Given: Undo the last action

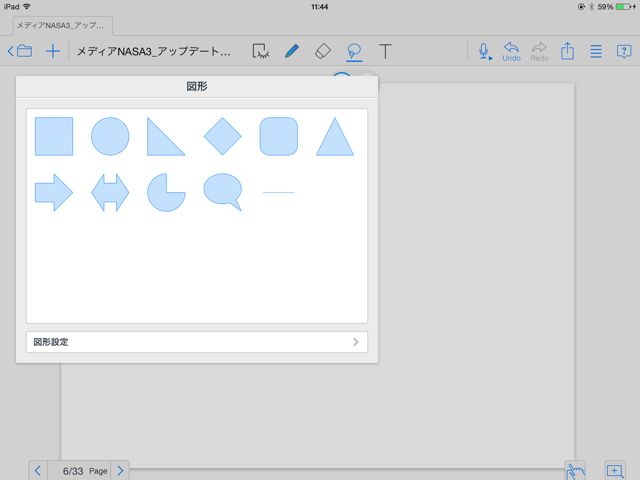Looking at the screenshot, I should coord(511,52).
